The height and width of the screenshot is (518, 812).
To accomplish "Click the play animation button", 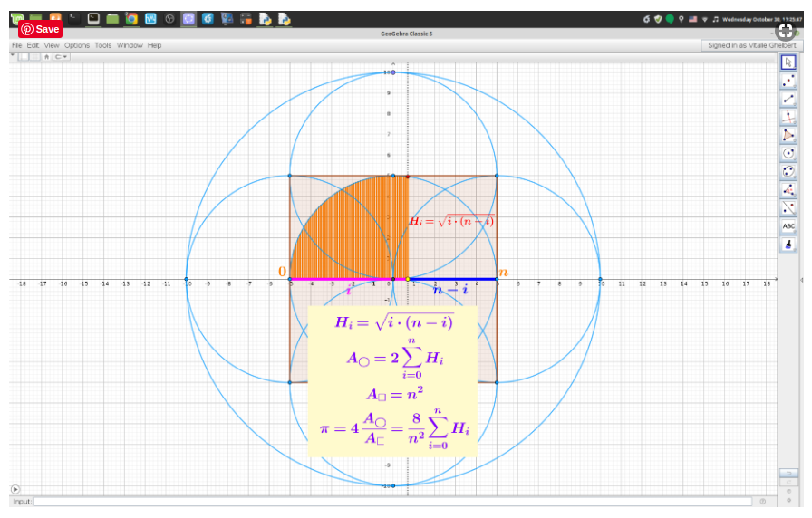I will click(x=15, y=489).
